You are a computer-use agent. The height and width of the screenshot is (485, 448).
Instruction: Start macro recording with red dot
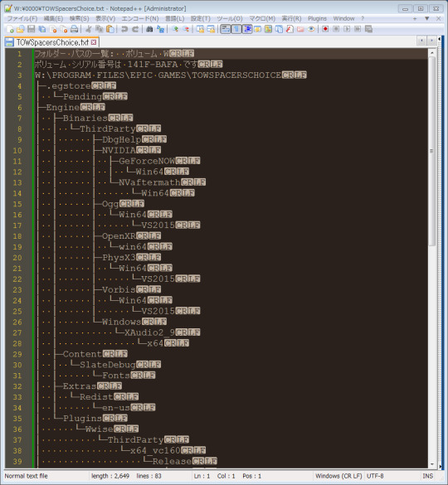point(325,29)
